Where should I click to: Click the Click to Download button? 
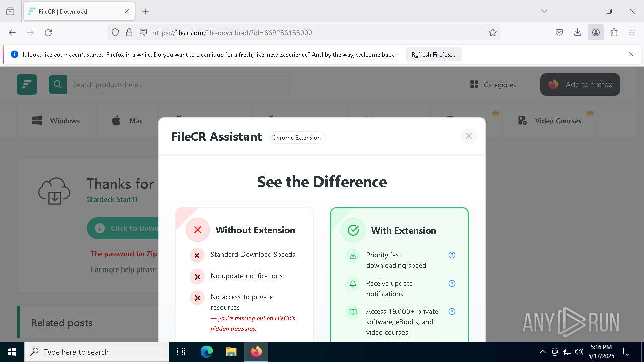[x=123, y=228]
